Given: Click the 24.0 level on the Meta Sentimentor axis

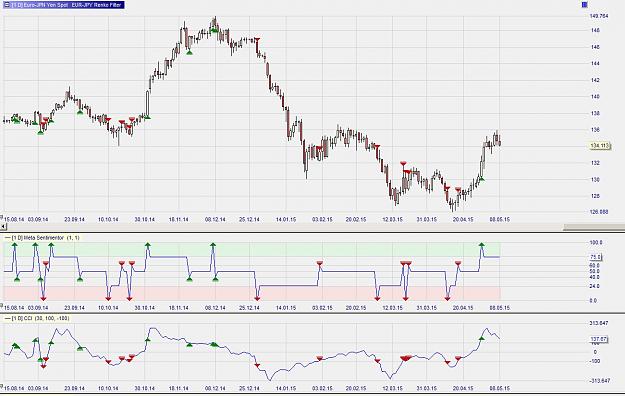Looking at the screenshot, I should [594, 286].
